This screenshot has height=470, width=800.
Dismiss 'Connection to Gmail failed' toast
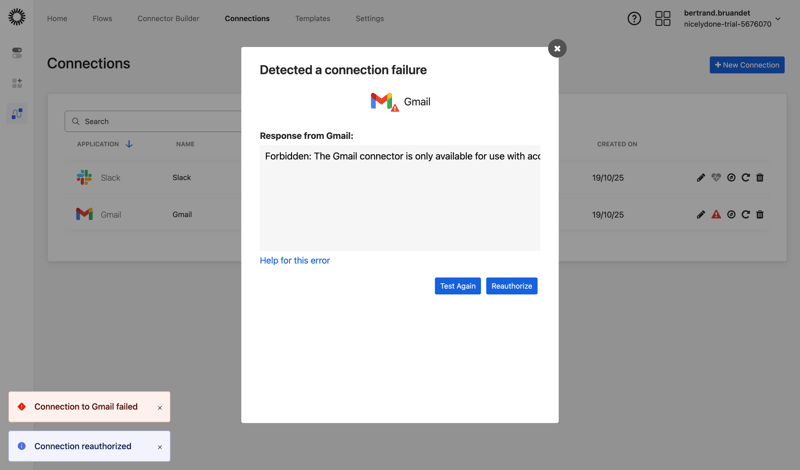coord(160,408)
